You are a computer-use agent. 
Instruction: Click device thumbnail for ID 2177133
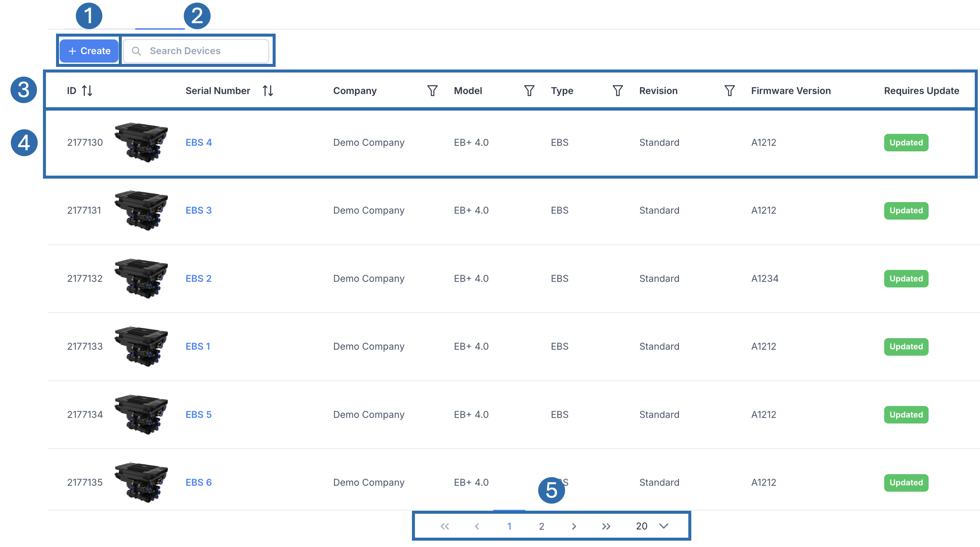[141, 346]
